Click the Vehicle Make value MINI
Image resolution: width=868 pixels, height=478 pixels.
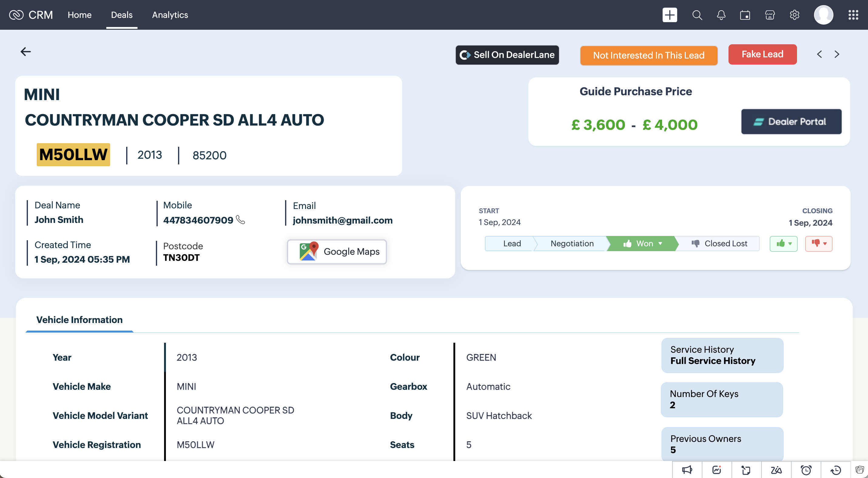[186, 386]
